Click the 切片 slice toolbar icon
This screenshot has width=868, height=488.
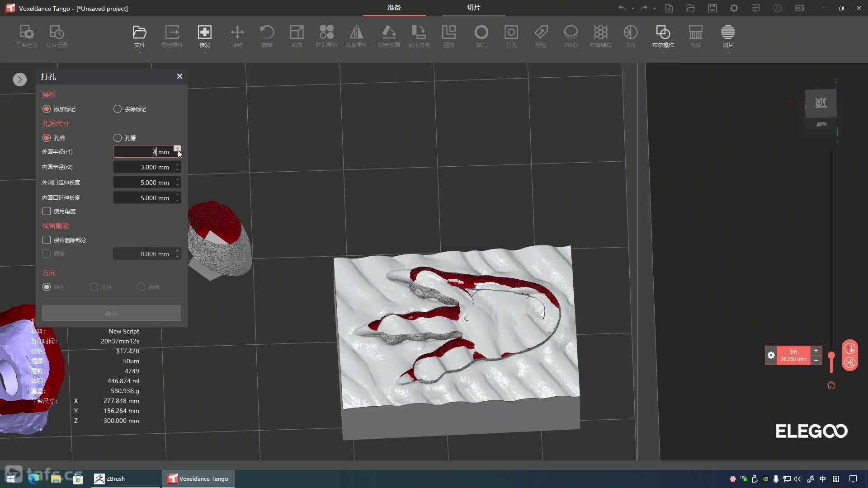coord(728,36)
